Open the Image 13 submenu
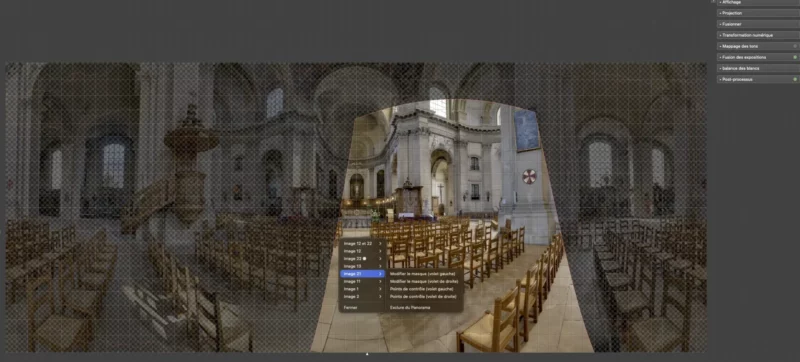Viewport: 800px width, 362px height. tap(362, 266)
